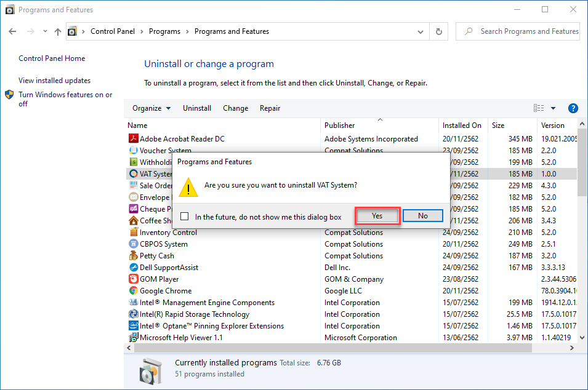Sort by the Version column header
Viewport: 588px width, 390px height.
(x=557, y=125)
